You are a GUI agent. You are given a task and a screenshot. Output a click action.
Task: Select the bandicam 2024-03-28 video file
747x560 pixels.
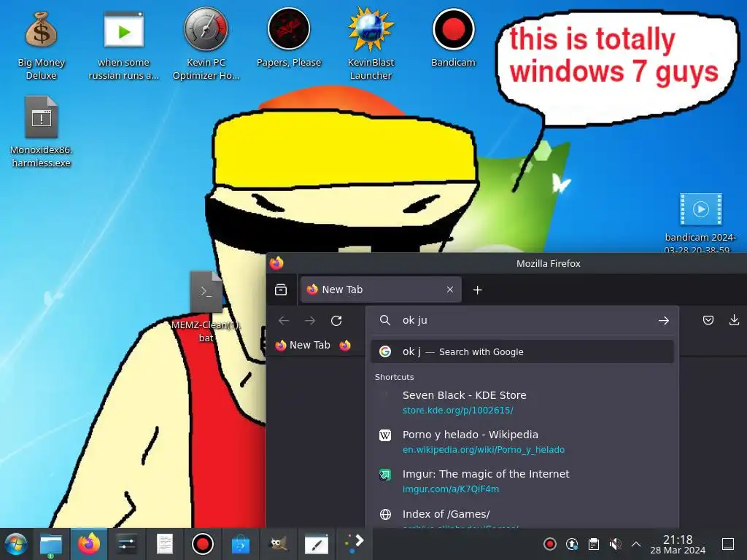coord(700,222)
